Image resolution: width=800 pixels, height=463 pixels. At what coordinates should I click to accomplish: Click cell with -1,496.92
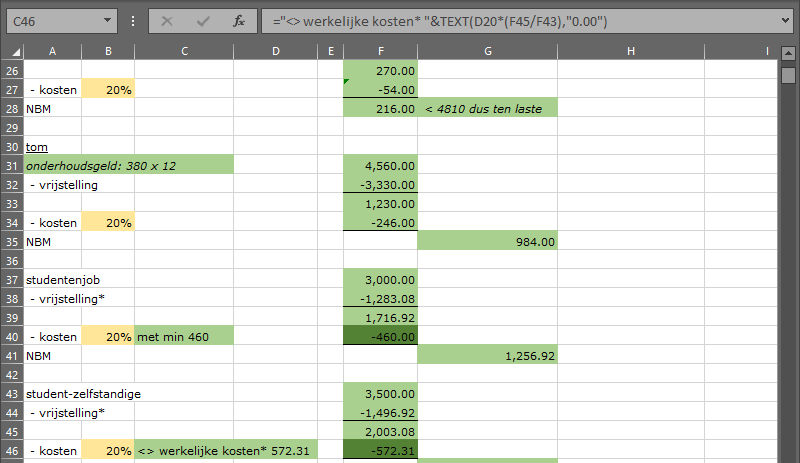381,412
